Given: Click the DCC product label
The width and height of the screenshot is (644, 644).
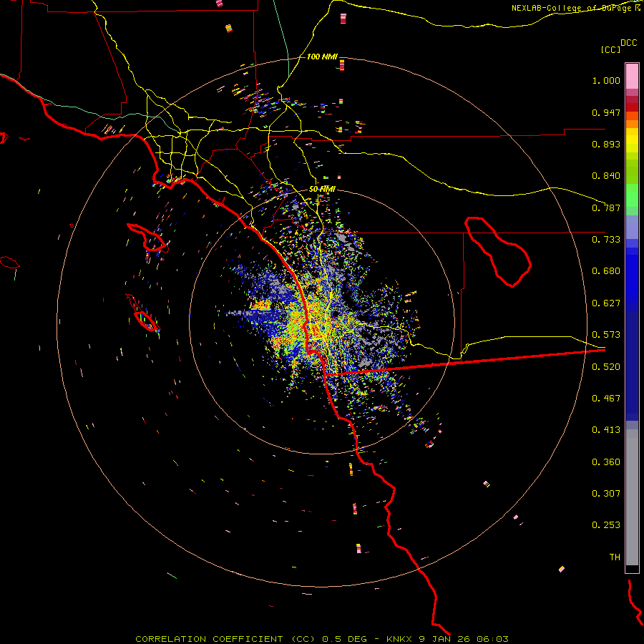Looking at the screenshot, I should click(x=628, y=43).
